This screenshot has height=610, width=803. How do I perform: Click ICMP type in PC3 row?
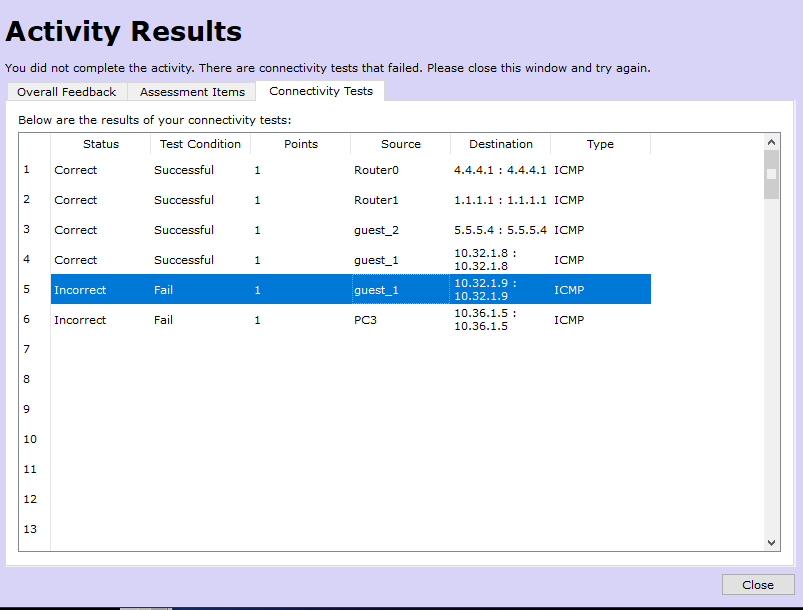pos(600,320)
